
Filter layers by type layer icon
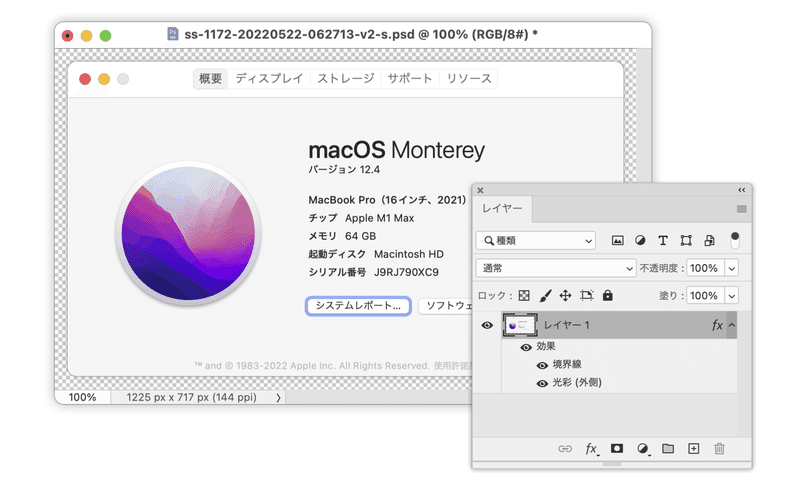point(663,240)
